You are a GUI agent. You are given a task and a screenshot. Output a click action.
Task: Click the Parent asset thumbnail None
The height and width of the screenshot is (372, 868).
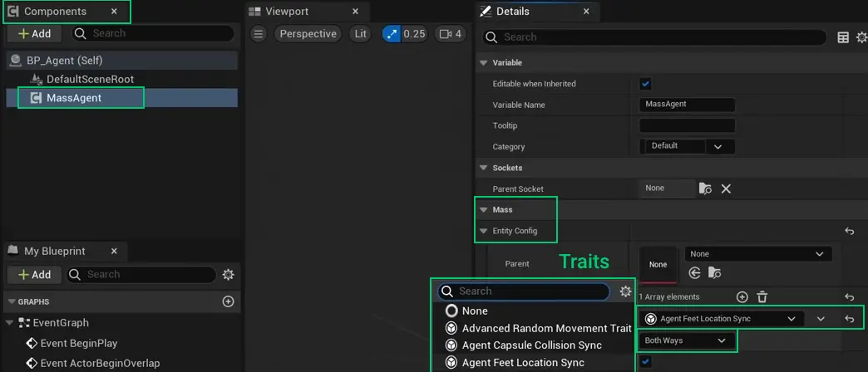(658, 265)
